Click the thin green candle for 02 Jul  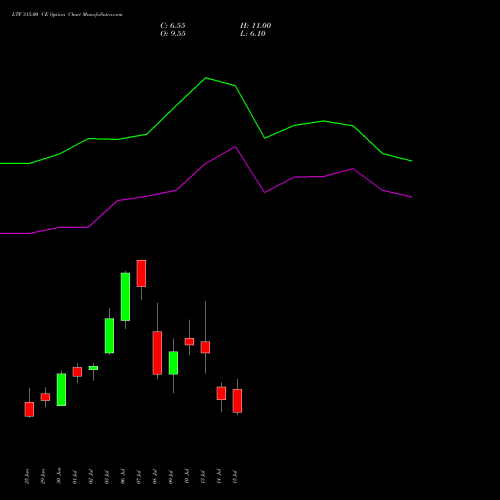tap(93, 368)
